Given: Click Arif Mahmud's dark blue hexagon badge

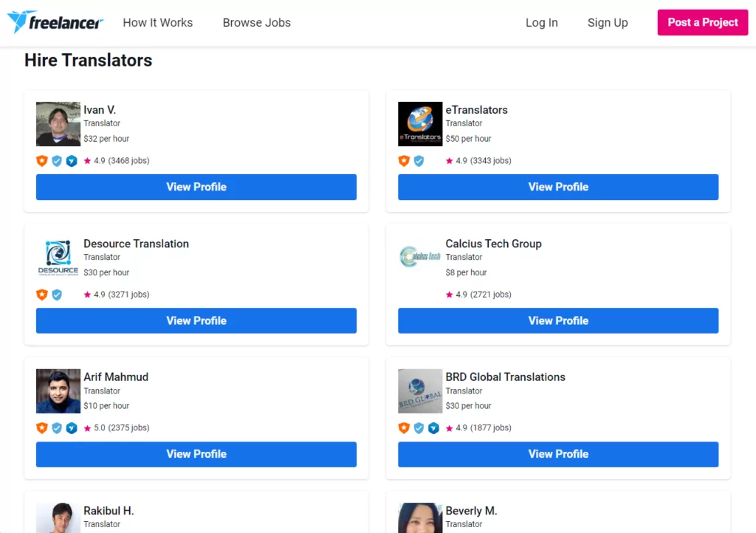Looking at the screenshot, I should click(72, 427).
